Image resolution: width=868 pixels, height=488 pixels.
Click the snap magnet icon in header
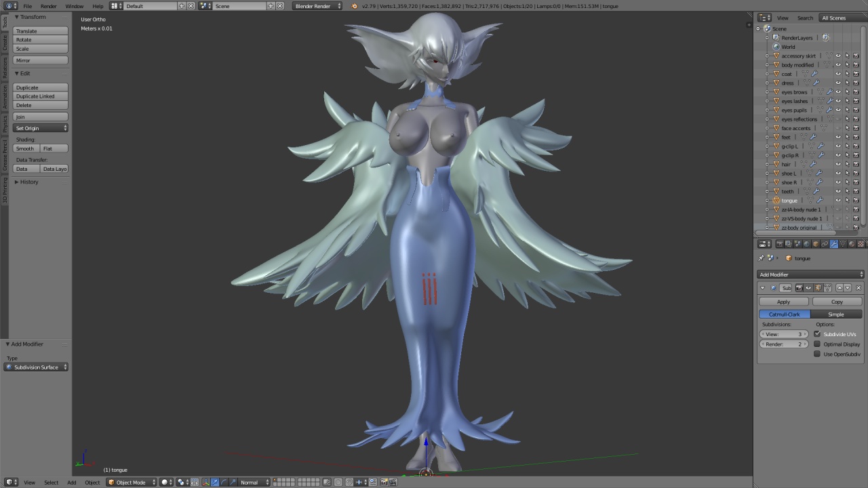pos(349,482)
